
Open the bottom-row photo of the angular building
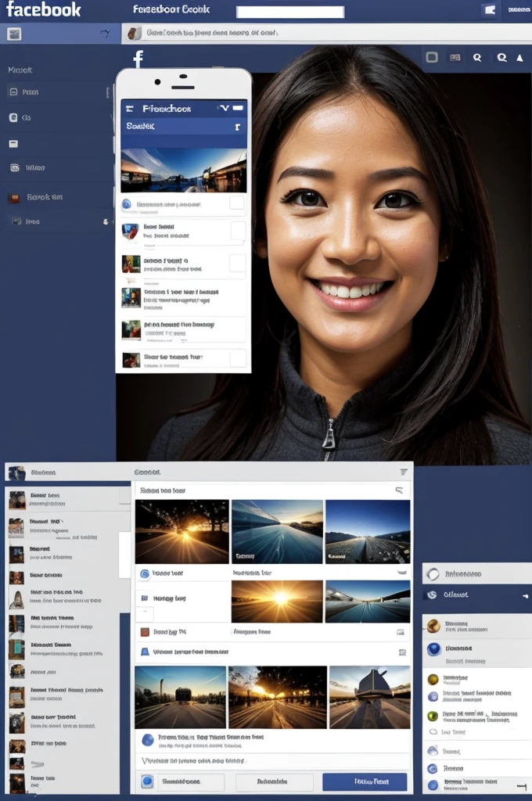369,697
